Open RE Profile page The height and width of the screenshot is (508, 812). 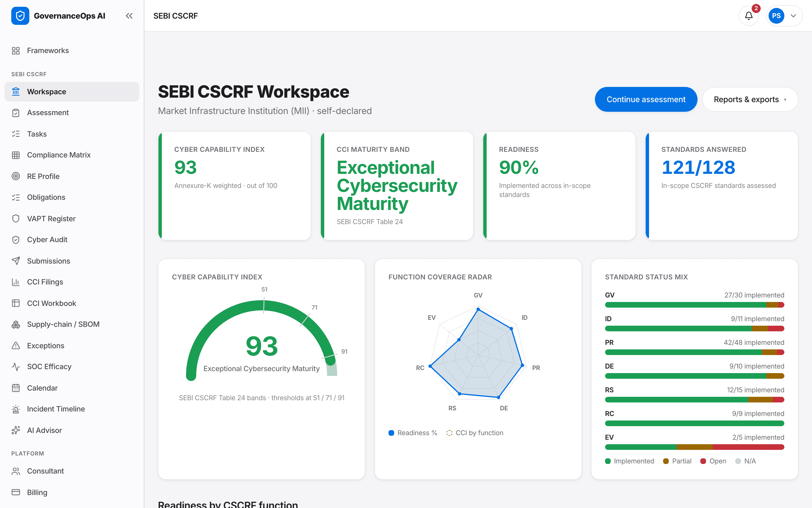tap(72, 176)
